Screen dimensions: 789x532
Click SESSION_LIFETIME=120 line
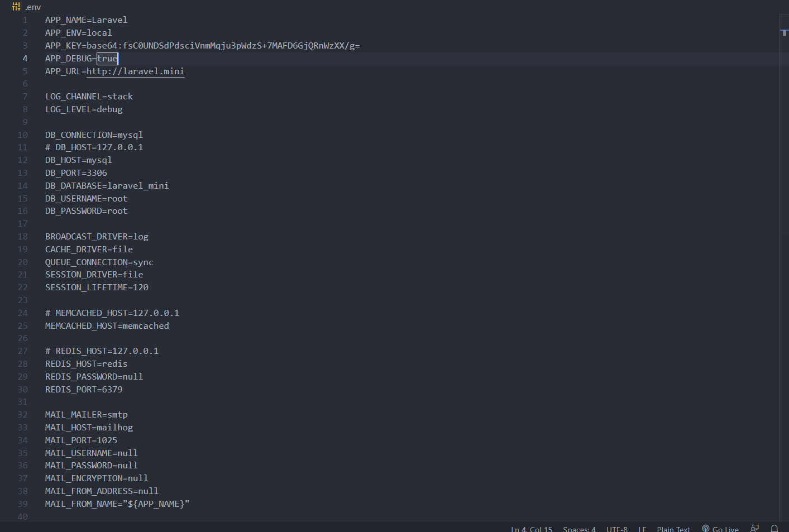(x=97, y=287)
